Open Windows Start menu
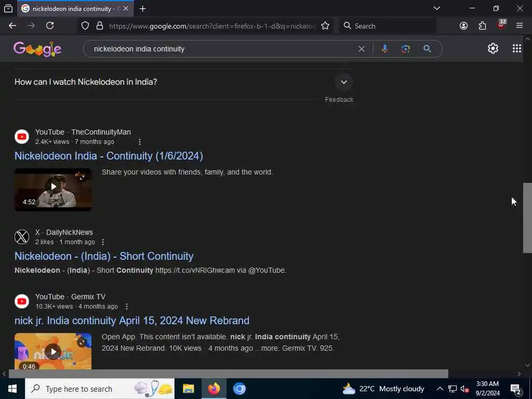Screen dimensions: 532x399 point(12,389)
